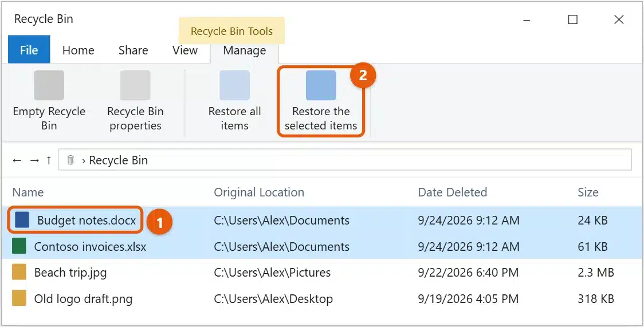Click the 2.3 MB size cell

pyautogui.click(x=595, y=272)
